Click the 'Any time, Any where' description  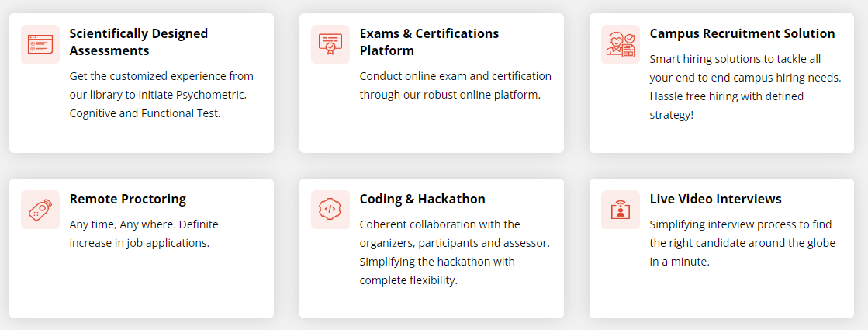pos(144,234)
